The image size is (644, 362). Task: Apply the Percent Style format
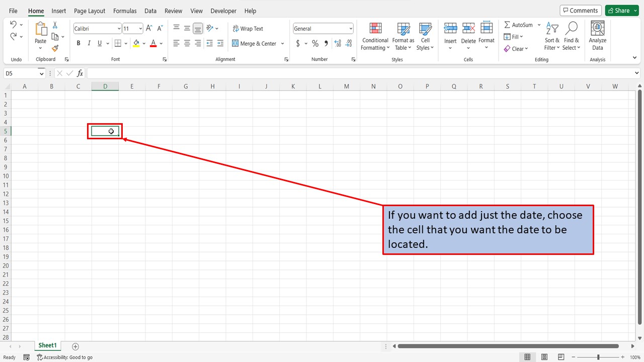click(x=315, y=43)
